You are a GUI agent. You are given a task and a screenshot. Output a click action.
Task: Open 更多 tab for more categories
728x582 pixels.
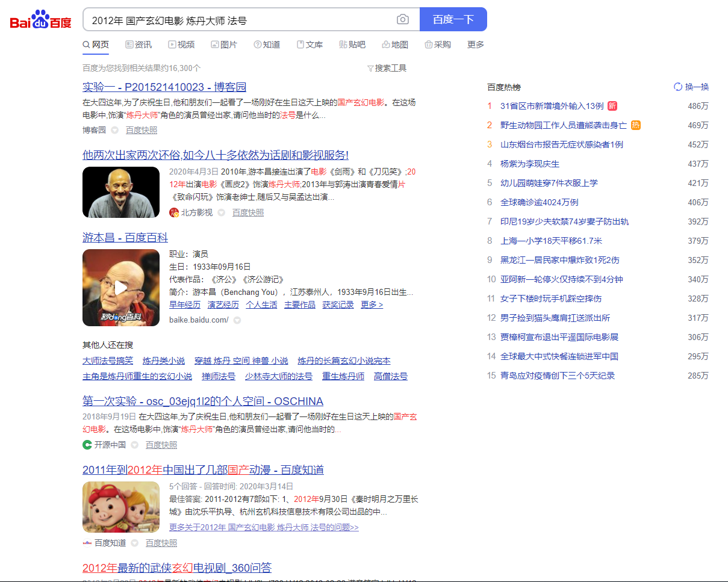[x=476, y=45]
